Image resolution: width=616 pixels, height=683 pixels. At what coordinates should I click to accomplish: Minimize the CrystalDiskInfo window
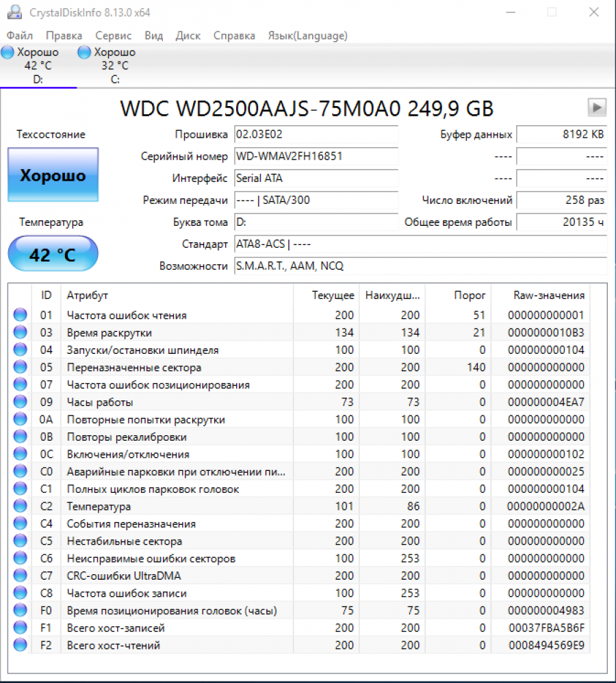[511, 12]
